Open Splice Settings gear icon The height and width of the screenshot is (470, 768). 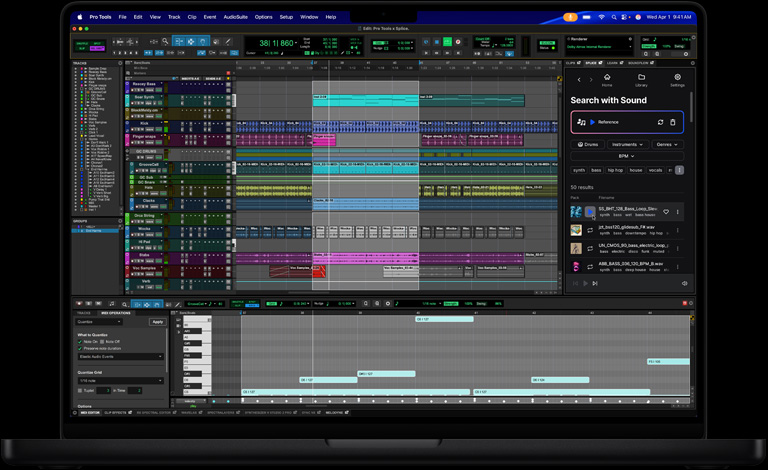click(677, 78)
